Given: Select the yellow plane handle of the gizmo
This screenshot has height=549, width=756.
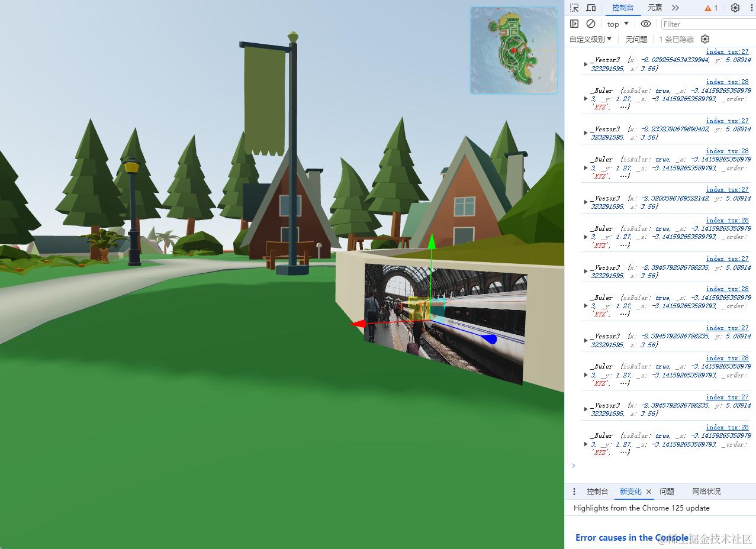Looking at the screenshot, I should pos(417,308).
